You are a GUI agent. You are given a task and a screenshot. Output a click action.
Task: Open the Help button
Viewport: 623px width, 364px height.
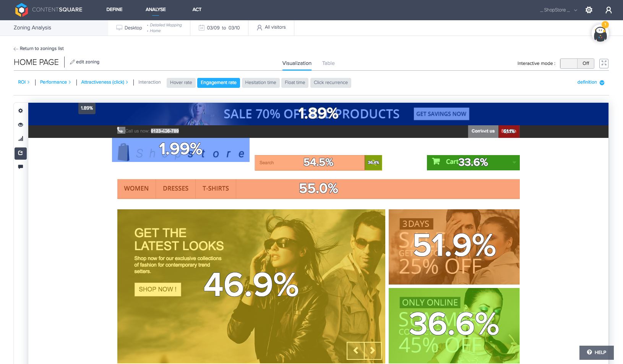pos(596,353)
